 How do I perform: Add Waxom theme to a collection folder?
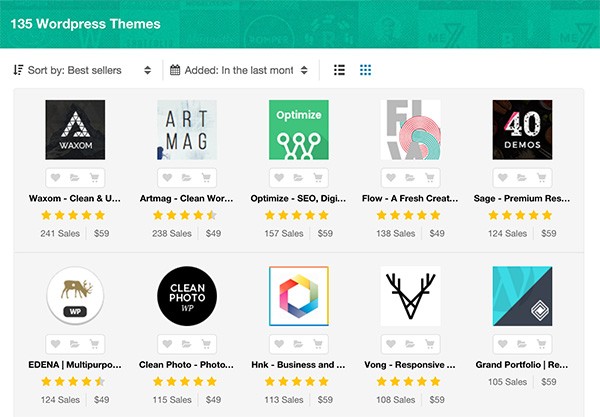coord(75,178)
